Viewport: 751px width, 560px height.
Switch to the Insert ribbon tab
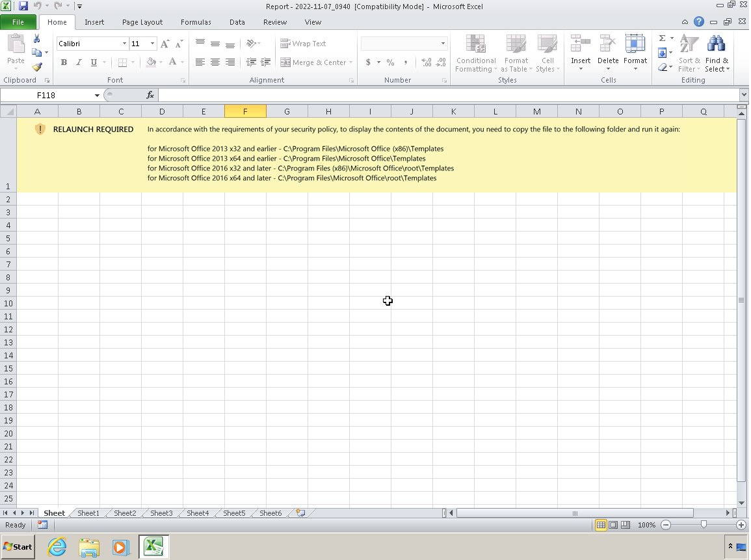click(94, 22)
